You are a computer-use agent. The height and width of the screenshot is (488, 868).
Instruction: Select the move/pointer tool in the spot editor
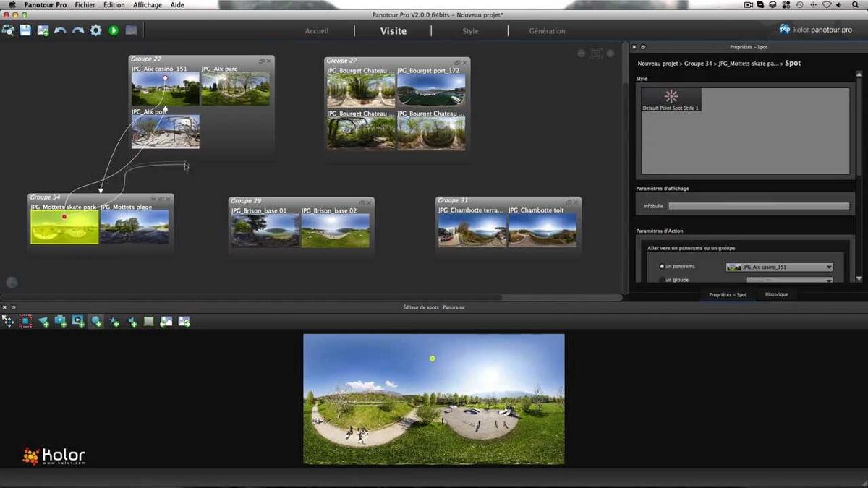pos(8,321)
